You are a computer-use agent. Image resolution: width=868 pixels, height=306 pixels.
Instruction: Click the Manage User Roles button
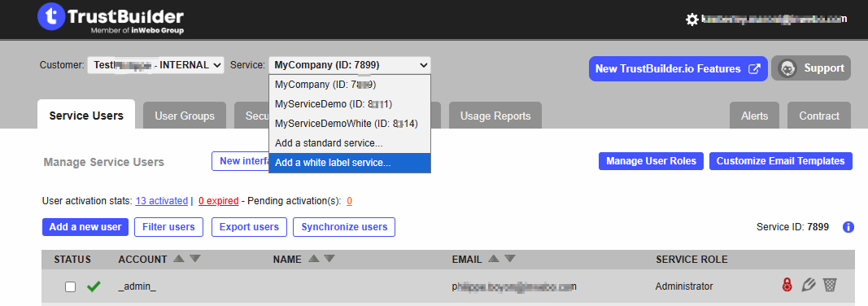(x=651, y=161)
